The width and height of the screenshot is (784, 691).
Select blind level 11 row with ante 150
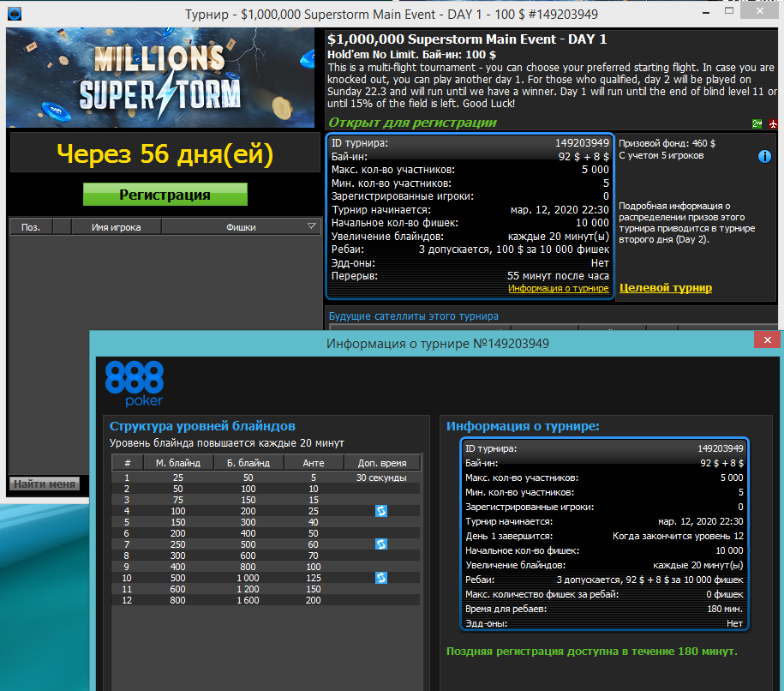coord(266,589)
